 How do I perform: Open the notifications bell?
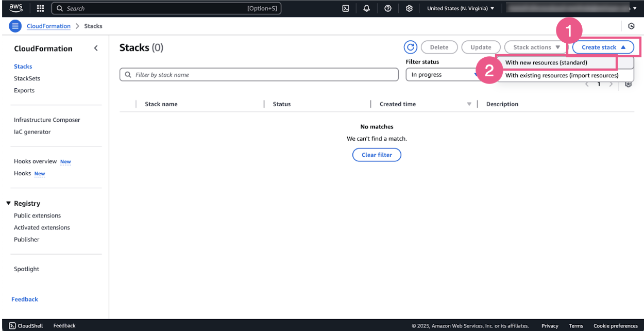point(367,8)
